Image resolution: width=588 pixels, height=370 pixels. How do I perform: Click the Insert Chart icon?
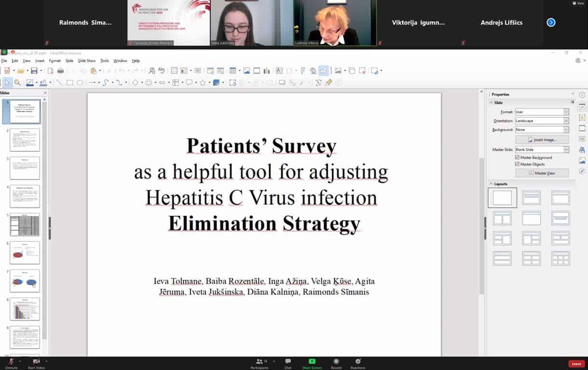267,71
